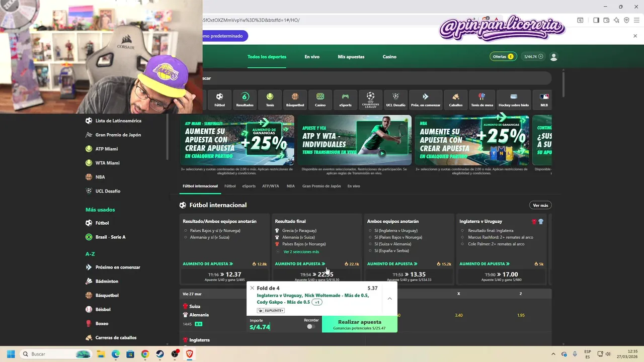Select the Tenis shortcut tile
This screenshot has height=362, width=644.
pyautogui.click(x=270, y=100)
